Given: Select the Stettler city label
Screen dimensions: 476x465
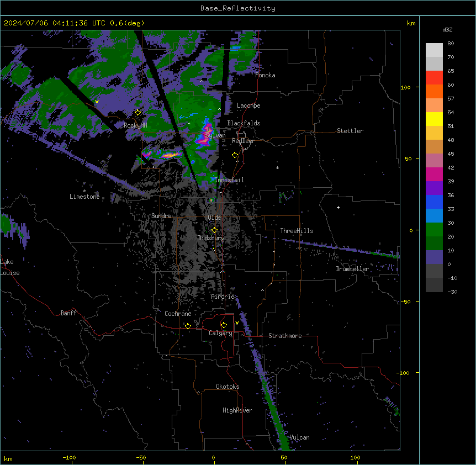Looking at the screenshot, I should pos(350,131).
